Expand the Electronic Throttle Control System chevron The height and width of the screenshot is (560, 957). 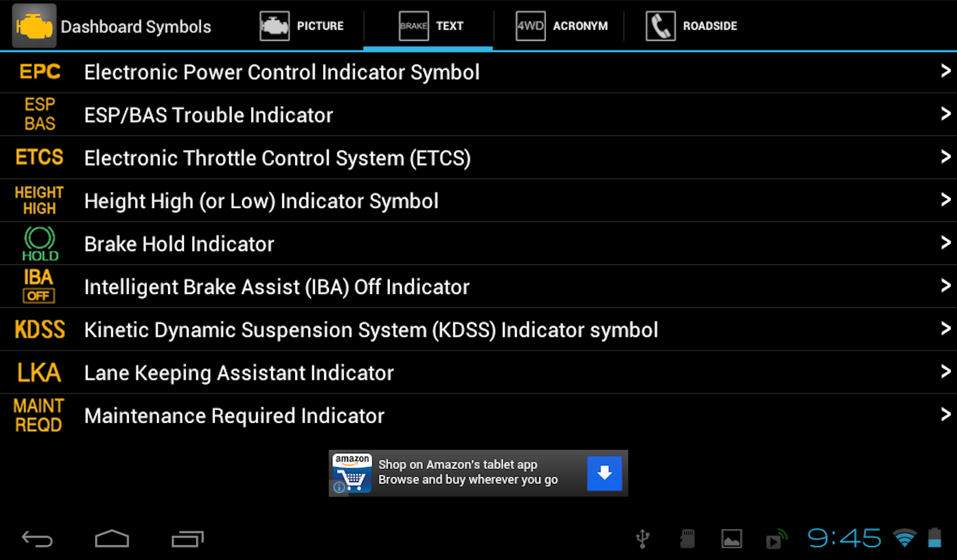click(x=945, y=157)
